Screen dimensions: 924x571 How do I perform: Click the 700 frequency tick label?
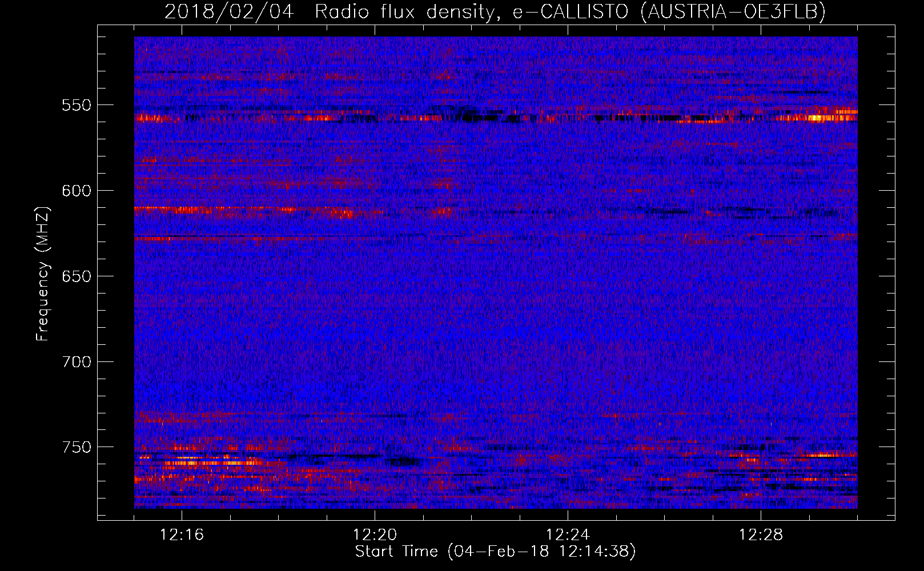76,362
